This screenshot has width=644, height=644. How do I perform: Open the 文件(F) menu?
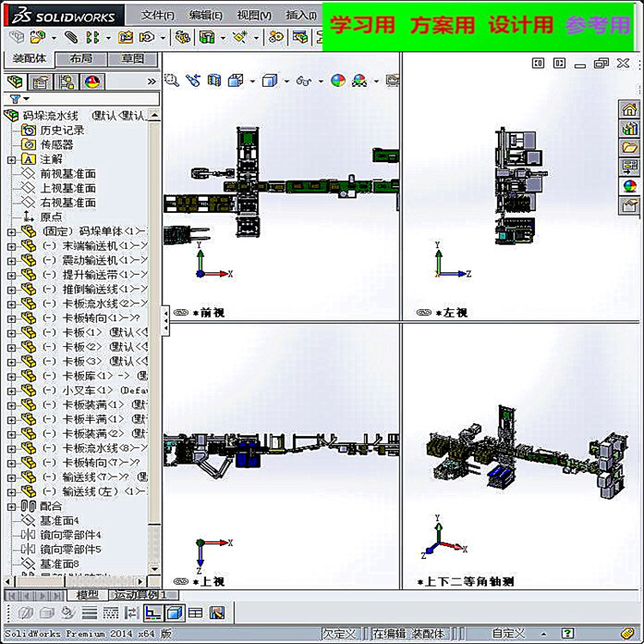[157, 15]
